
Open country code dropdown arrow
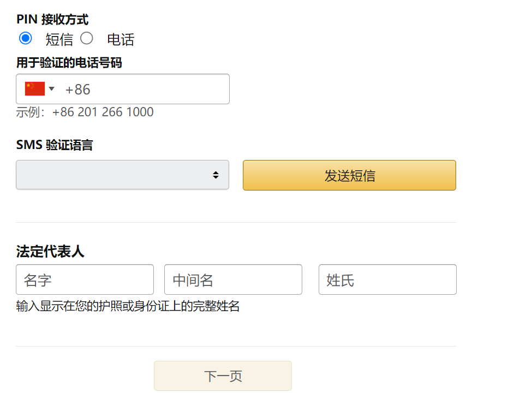(x=52, y=89)
